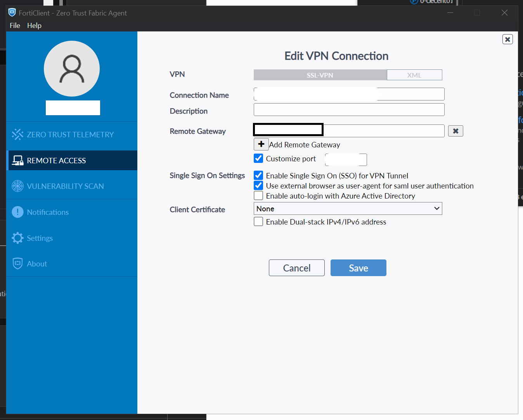This screenshot has height=420, width=523.
Task: Click into the Description input field
Action: coord(349,110)
